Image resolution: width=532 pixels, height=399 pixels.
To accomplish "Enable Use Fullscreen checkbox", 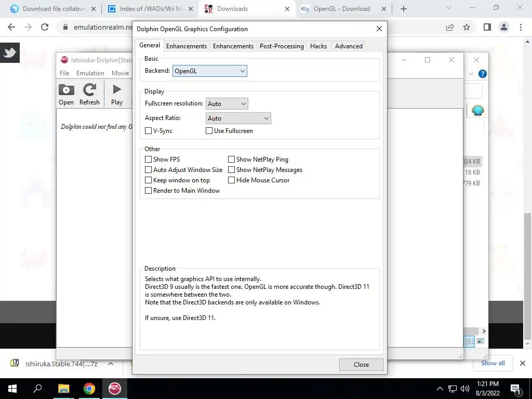I will click(x=209, y=130).
